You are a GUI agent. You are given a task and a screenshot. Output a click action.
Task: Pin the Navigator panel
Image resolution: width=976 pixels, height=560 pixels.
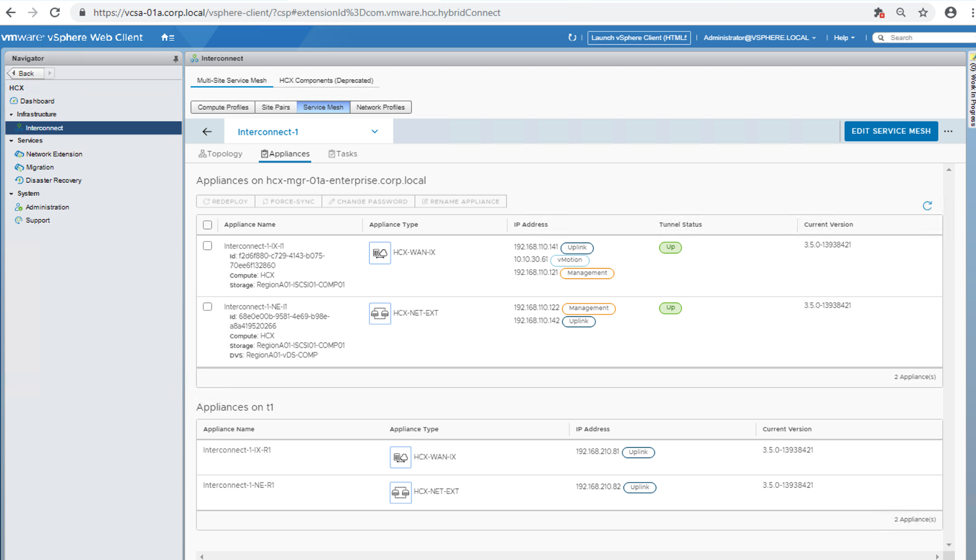pyautogui.click(x=175, y=59)
